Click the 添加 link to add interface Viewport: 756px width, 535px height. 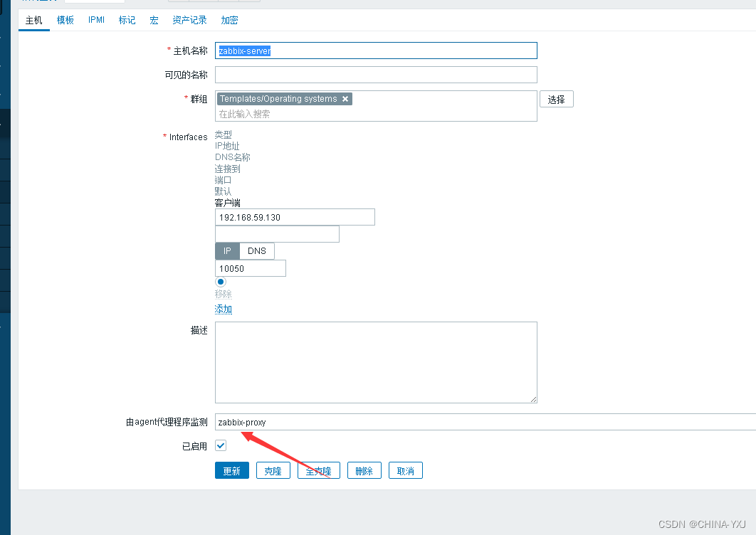pos(224,309)
